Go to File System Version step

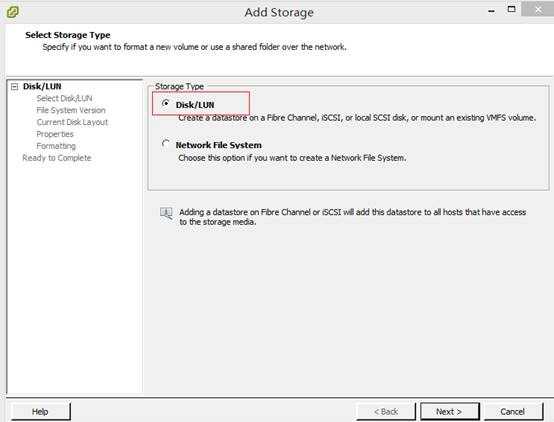point(71,110)
